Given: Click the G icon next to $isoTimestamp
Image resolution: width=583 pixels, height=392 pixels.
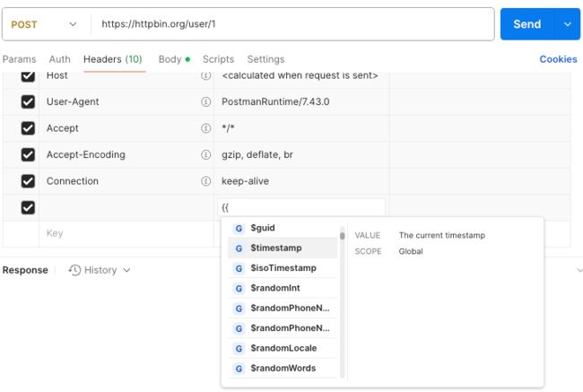Looking at the screenshot, I should (x=239, y=268).
